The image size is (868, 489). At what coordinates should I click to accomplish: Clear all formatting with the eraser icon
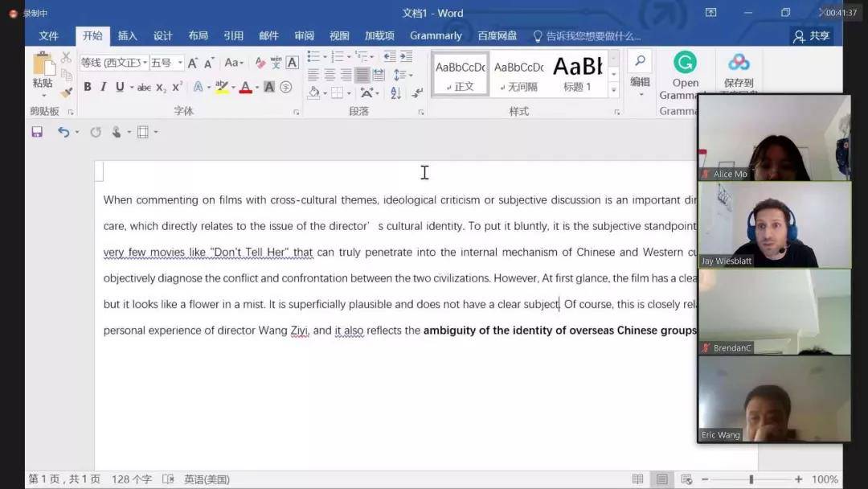(260, 63)
